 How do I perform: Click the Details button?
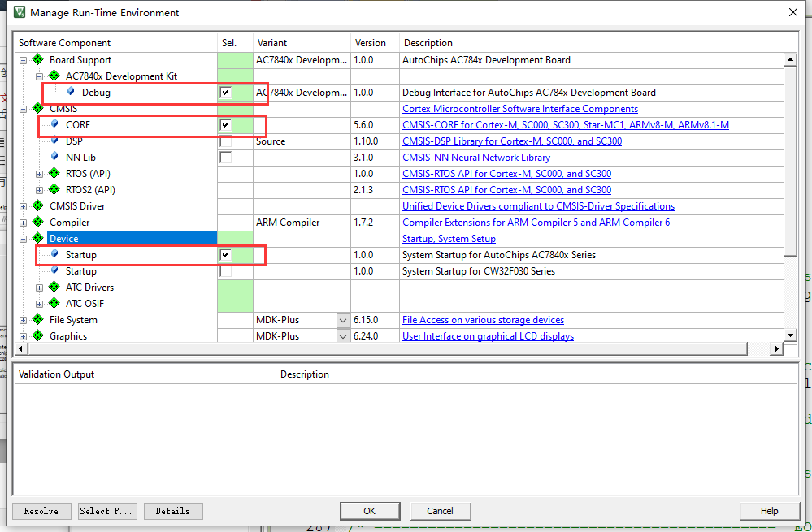173,511
